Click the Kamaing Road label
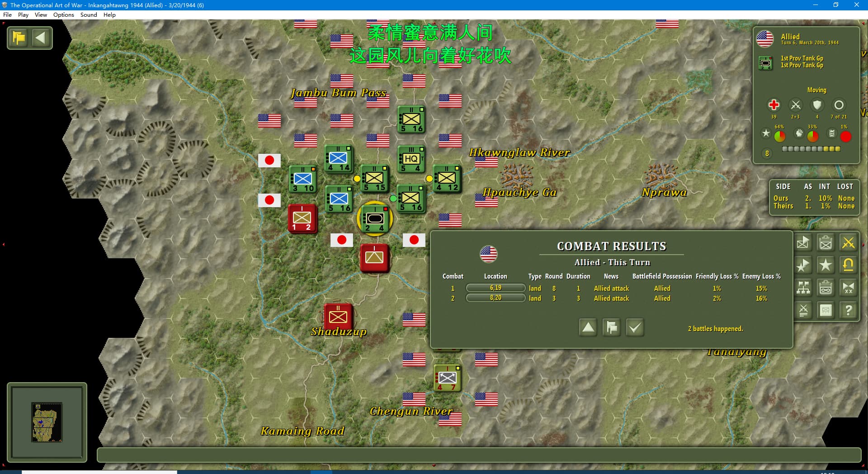Screen dimensions: 868x474 [x=302, y=431]
